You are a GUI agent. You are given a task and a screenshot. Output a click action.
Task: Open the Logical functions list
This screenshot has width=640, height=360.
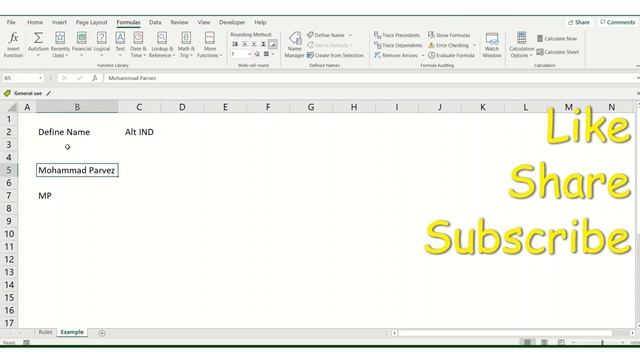[x=102, y=45]
